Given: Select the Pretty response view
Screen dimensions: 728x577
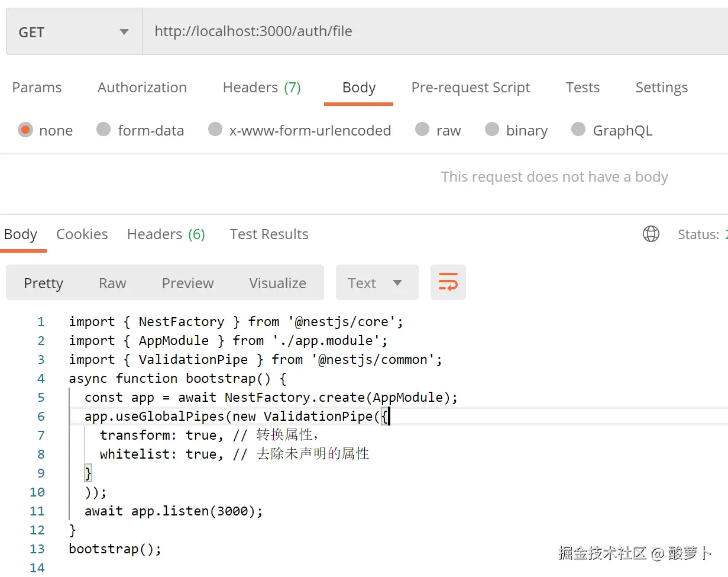Looking at the screenshot, I should point(43,283).
